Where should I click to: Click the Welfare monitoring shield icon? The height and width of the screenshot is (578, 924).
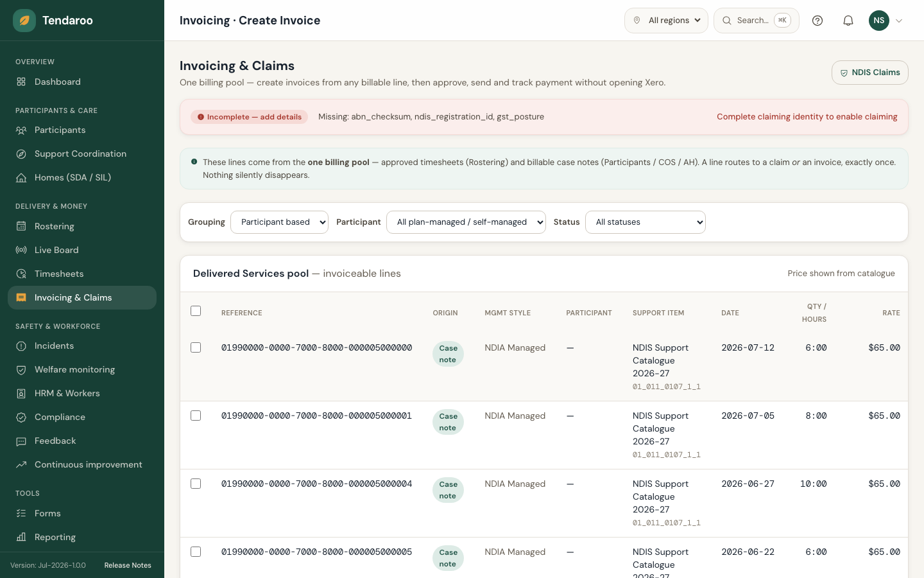[21, 369]
